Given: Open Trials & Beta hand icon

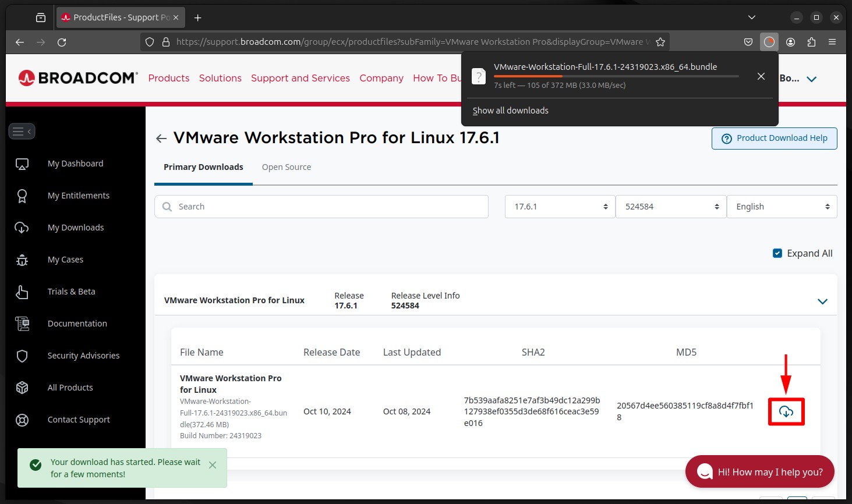Looking at the screenshot, I should 22,292.
